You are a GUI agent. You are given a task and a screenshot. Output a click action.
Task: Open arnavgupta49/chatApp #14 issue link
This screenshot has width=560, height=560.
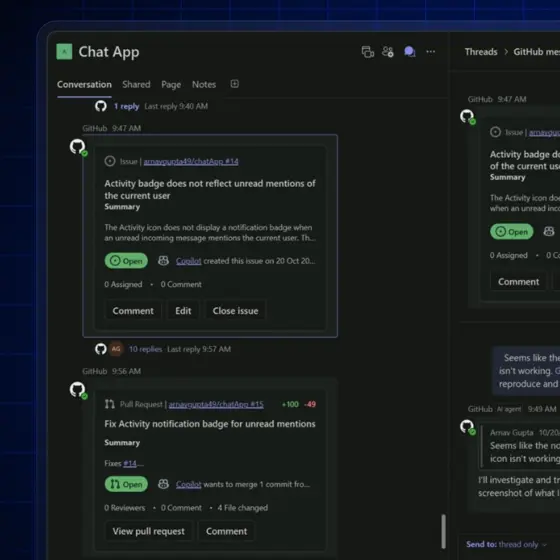191,161
